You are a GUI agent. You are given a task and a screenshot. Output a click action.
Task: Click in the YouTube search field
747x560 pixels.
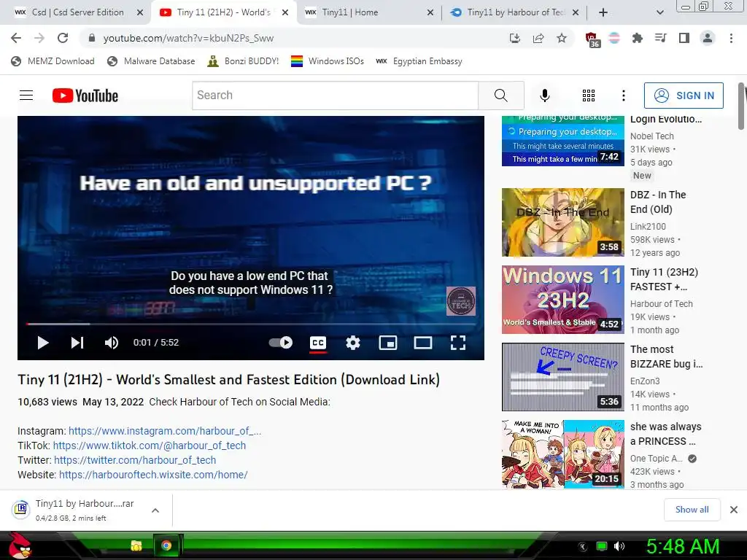336,96
